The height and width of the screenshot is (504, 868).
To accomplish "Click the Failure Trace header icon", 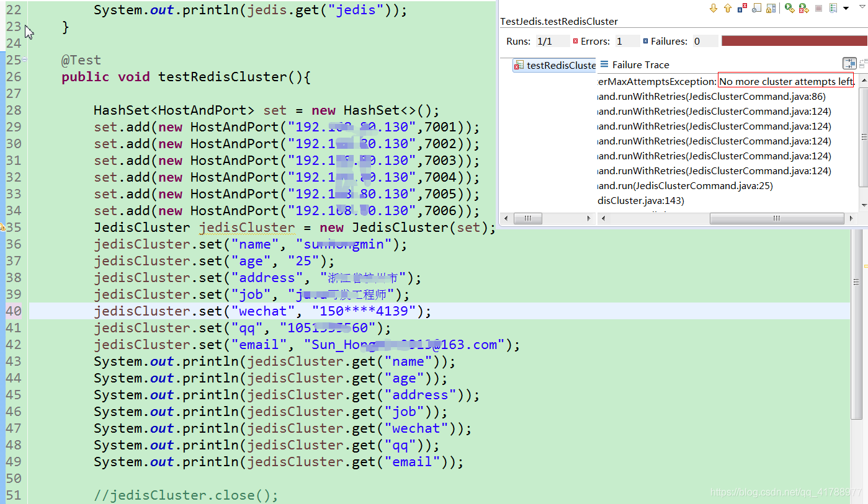I will click(x=604, y=64).
